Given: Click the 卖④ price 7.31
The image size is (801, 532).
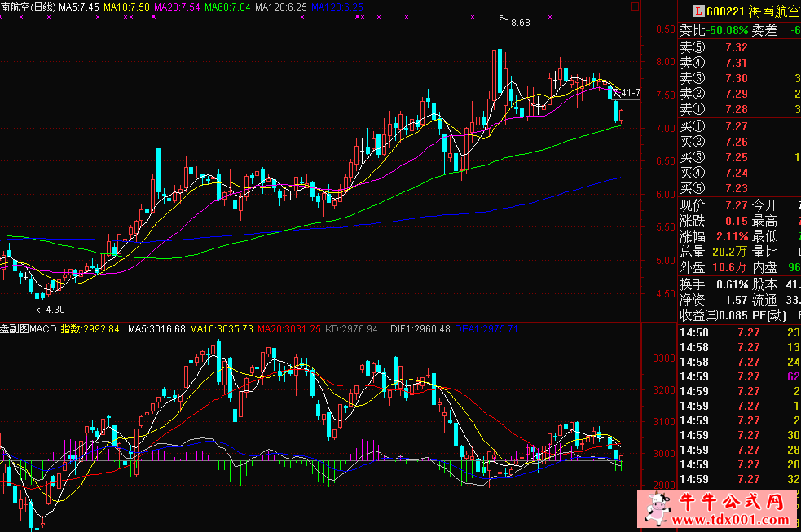Looking at the screenshot, I should click(x=737, y=63).
